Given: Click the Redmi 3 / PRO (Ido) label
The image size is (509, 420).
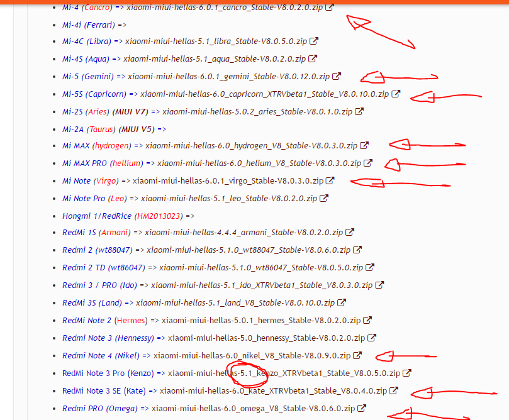Looking at the screenshot, I should pyautogui.click(x=99, y=285).
